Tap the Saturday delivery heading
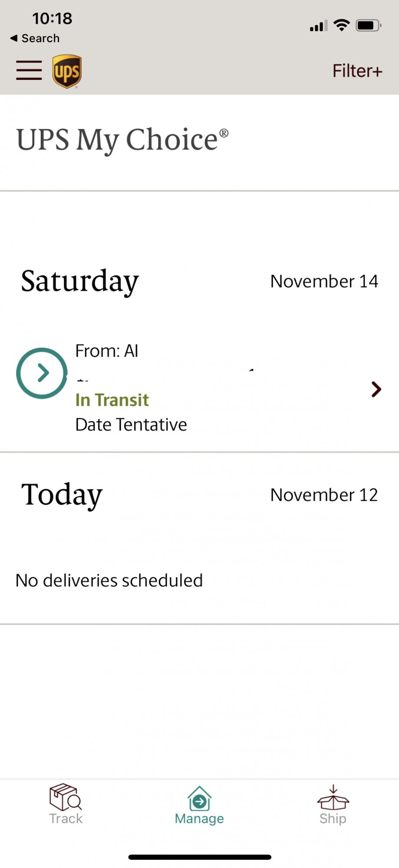The width and height of the screenshot is (399, 868). point(80,281)
